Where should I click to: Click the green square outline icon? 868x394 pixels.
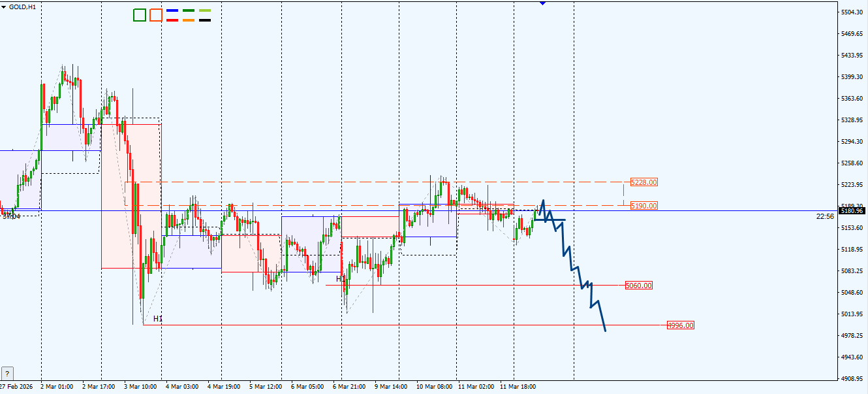pos(139,15)
